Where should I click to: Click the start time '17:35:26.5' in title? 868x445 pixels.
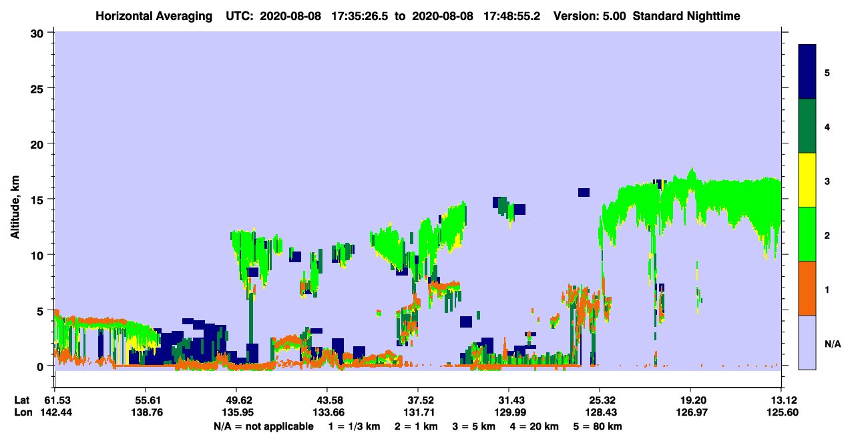tap(359, 16)
